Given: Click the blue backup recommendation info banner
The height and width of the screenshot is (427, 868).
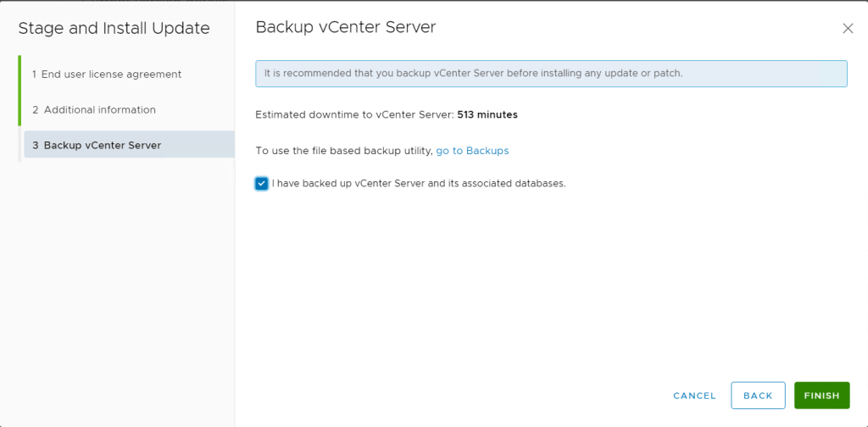Looking at the screenshot, I should pyautogui.click(x=551, y=74).
